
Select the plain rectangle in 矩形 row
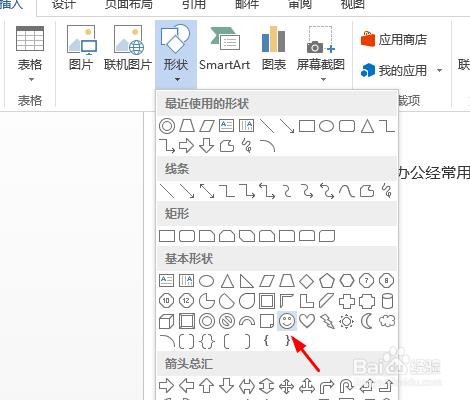[167, 236]
